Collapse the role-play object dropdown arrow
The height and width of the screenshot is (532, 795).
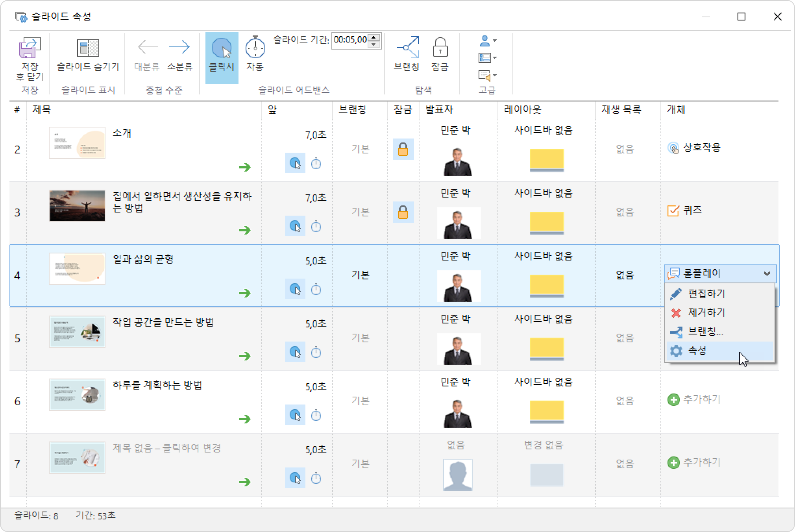(x=767, y=274)
